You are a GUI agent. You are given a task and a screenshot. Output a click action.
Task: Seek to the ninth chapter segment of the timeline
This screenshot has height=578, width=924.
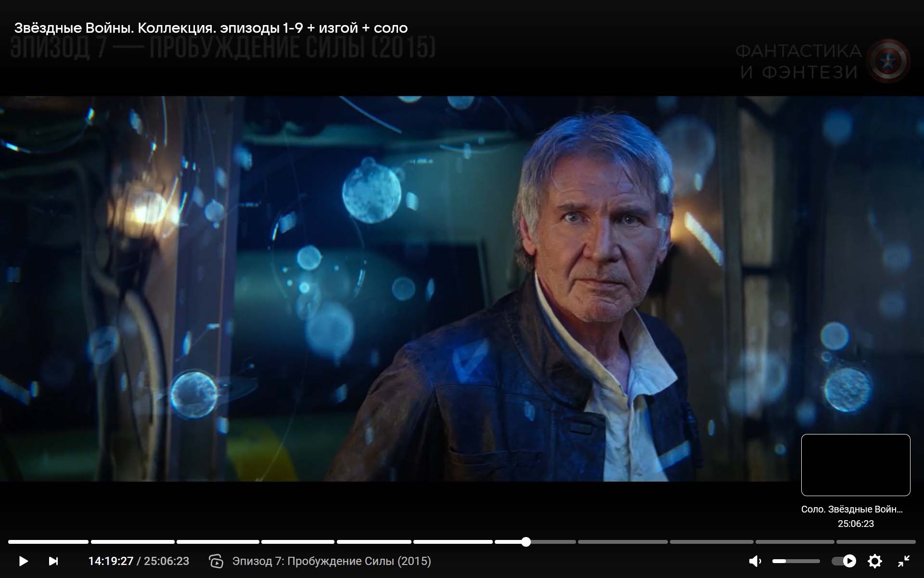712,542
